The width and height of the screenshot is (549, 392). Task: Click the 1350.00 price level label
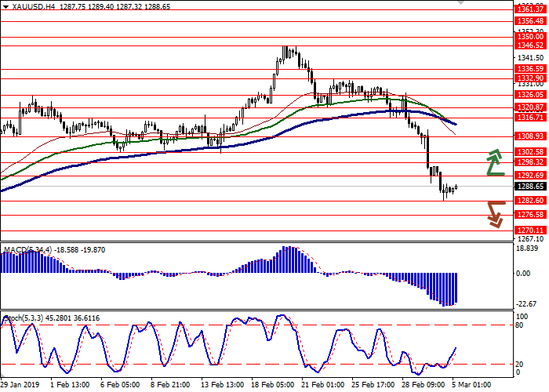(x=530, y=36)
